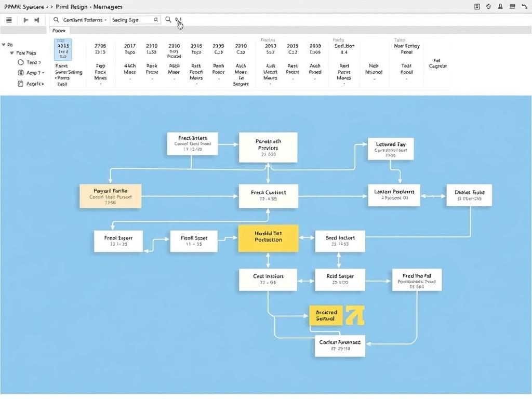
Task: Focus the Soeling Syje search field
Action: (135, 20)
